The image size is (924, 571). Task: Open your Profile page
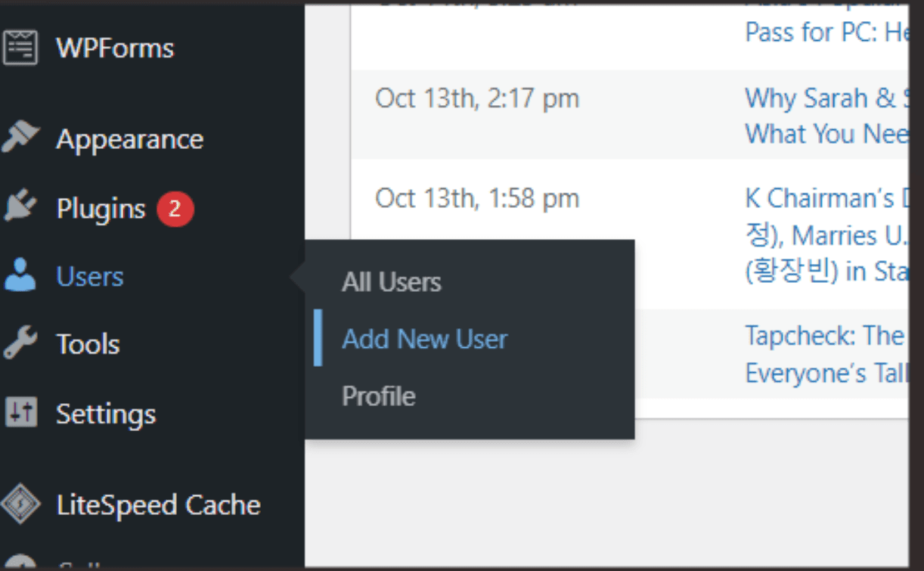tap(378, 396)
